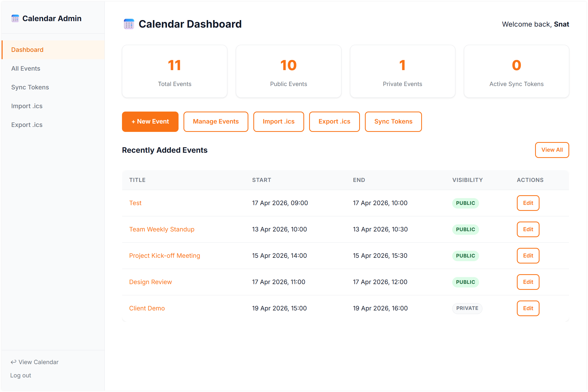Open the Project Kick-off Meeting link
Screen dimensions: 588x392
click(164, 256)
